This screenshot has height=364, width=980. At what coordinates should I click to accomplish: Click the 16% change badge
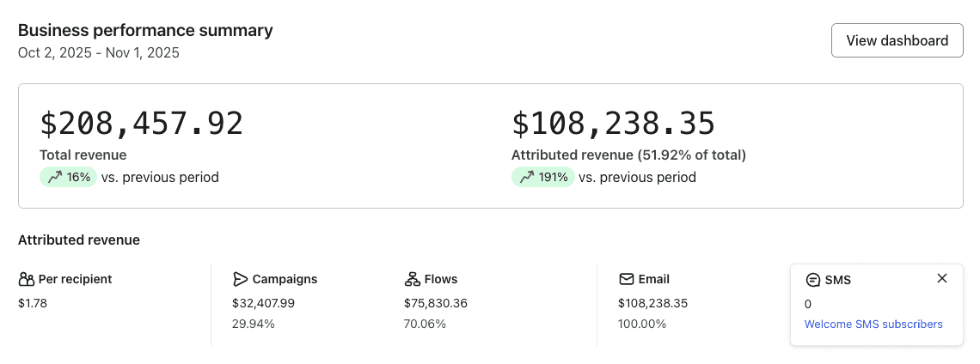pos(68,178)
